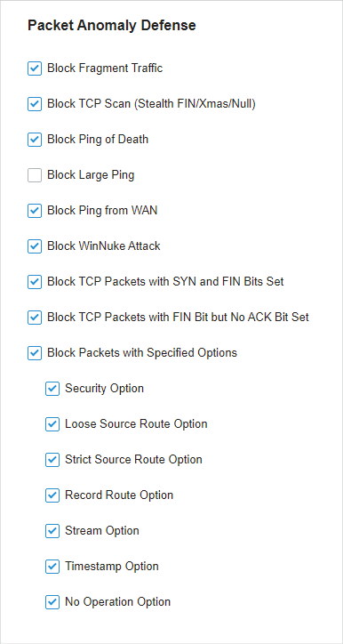
Task: Click the Timestamp Option label text
Action: coord(112,567)
